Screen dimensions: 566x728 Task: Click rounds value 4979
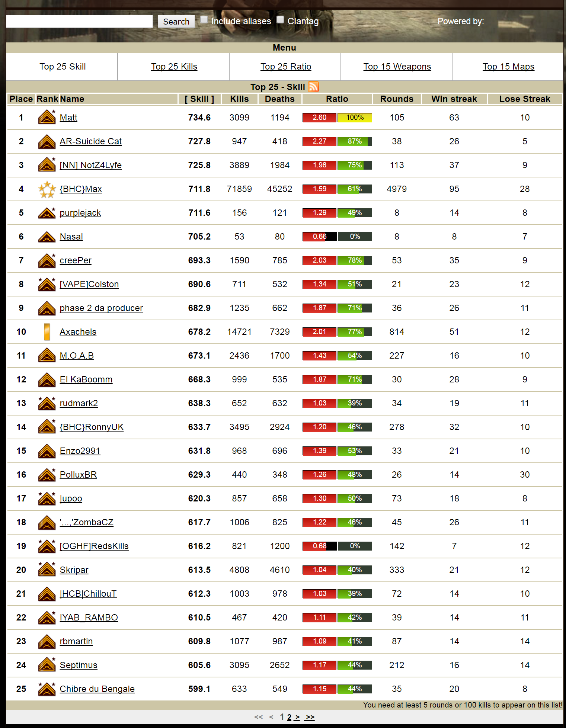click(397, 189)
